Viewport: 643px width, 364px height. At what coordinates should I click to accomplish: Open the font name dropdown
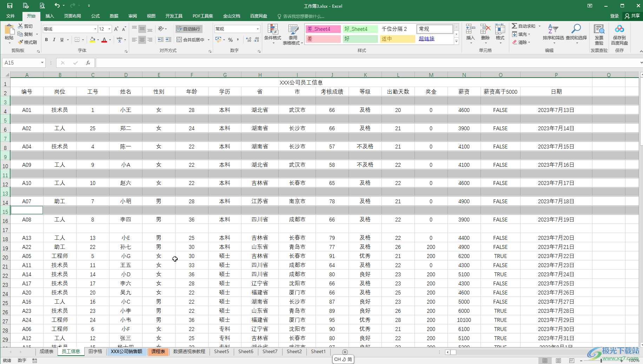pos(95,29)
